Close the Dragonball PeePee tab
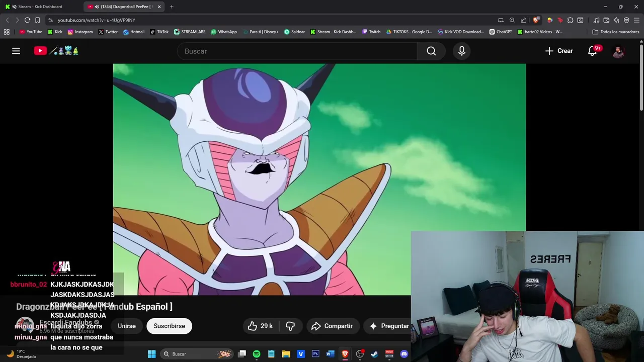Image resolution: width=644 pixels, height=362 pixels. click(159, 7)
